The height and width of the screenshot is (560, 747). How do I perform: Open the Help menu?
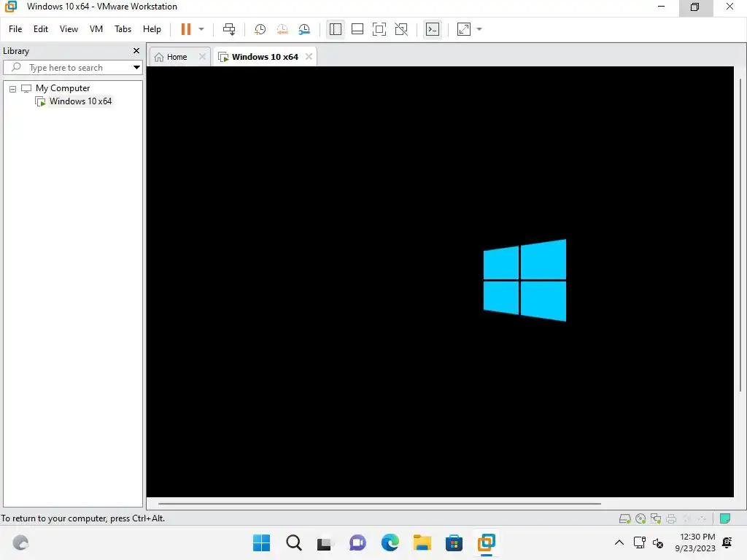point(152,29)
